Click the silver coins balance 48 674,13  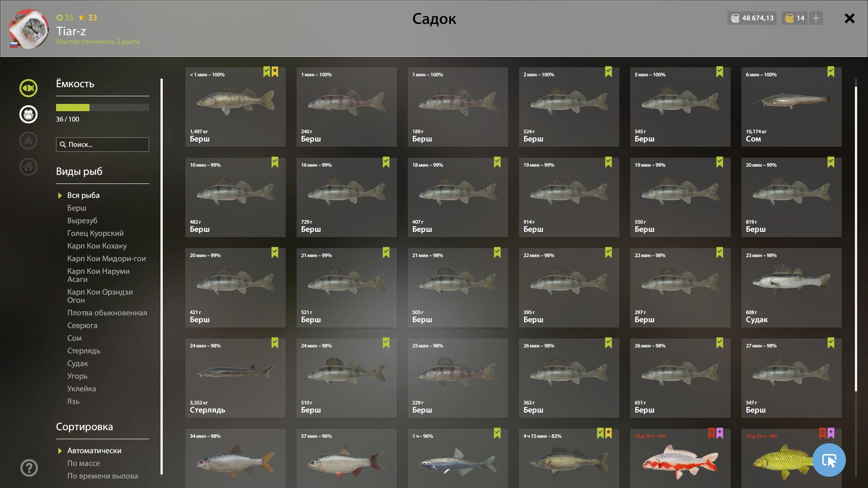(752, 18)
